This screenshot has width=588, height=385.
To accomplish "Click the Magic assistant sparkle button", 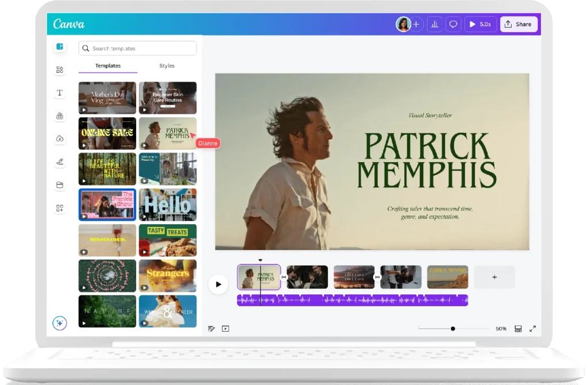I will 60,323.
